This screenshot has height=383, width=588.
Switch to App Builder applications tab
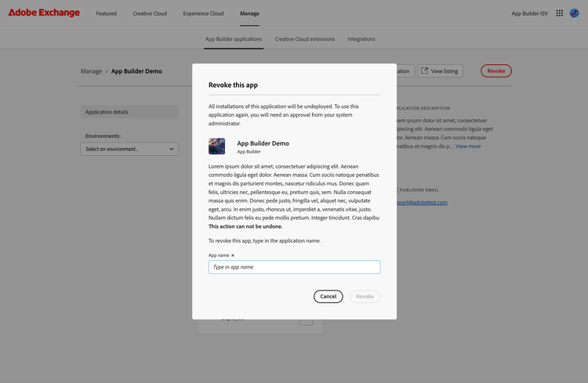point(234,39)
